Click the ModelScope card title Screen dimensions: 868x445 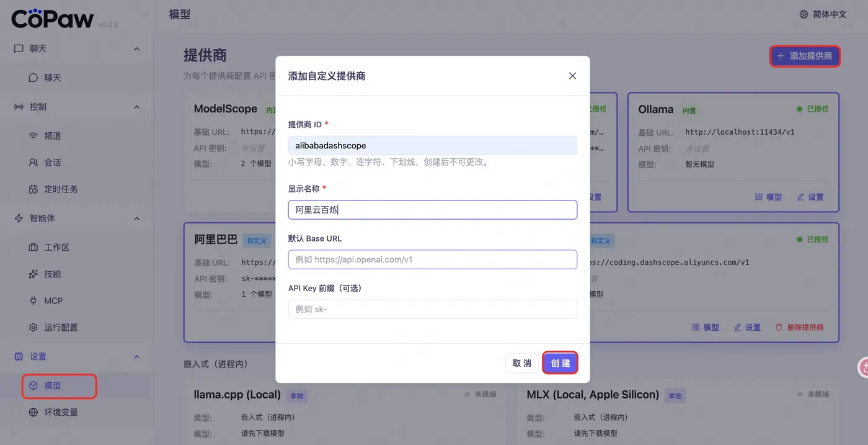pos(225,109)
